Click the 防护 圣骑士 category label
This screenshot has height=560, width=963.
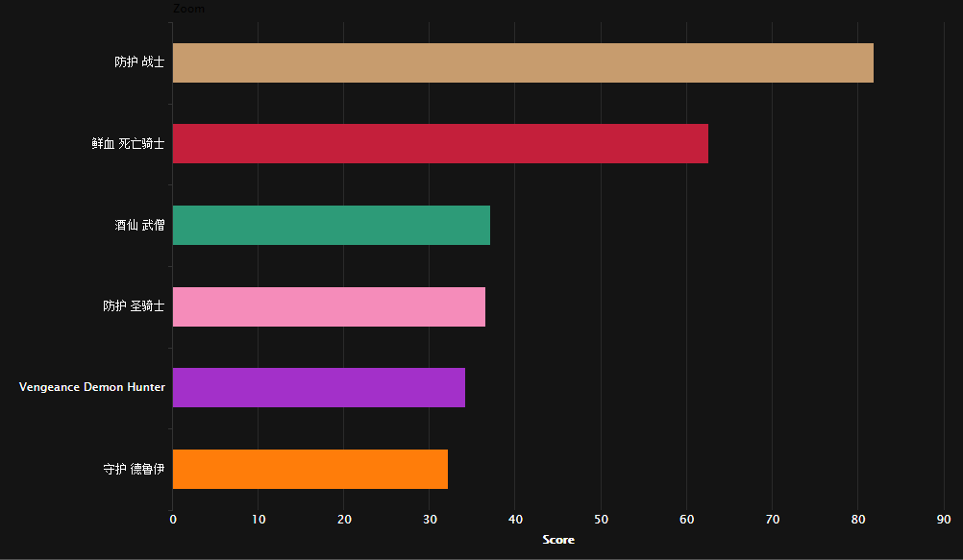coord(134,305)
